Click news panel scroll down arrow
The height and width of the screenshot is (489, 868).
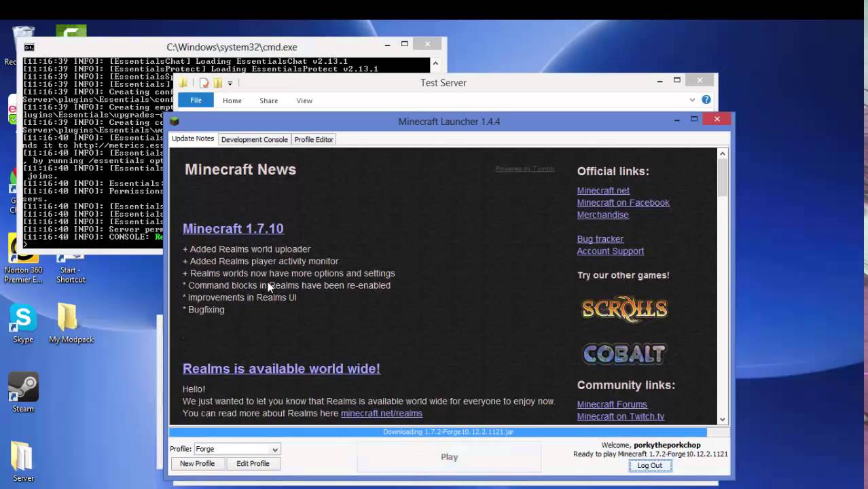tap(723, 419)
